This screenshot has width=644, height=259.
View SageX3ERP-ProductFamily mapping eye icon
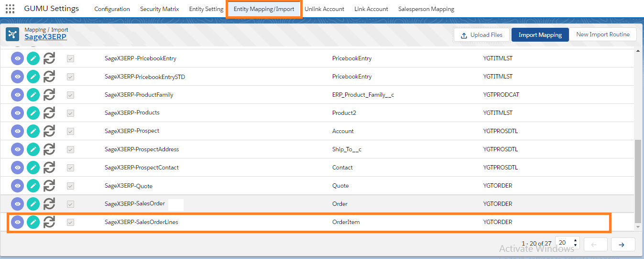(17, 95)
